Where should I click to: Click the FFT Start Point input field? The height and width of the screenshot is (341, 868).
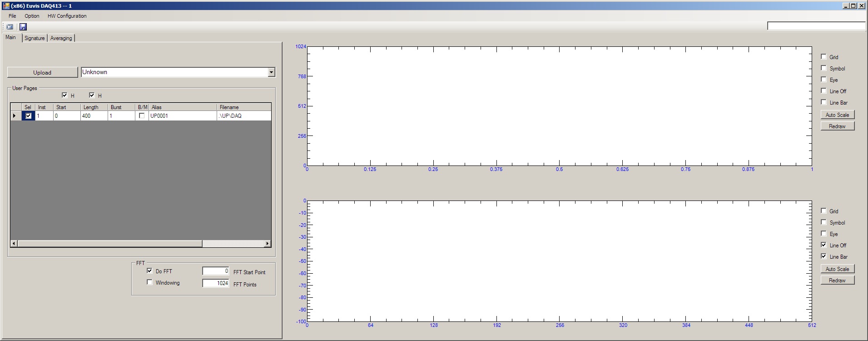pyautogui.click(x=216, y=271)
